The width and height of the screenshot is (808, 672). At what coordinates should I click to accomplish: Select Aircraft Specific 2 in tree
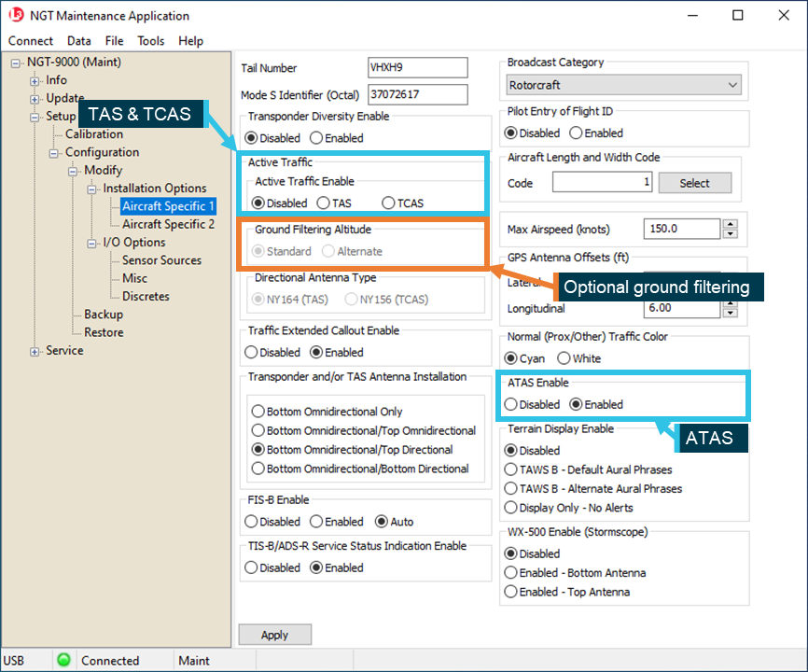pyautogui.click(x=168, y=224)
